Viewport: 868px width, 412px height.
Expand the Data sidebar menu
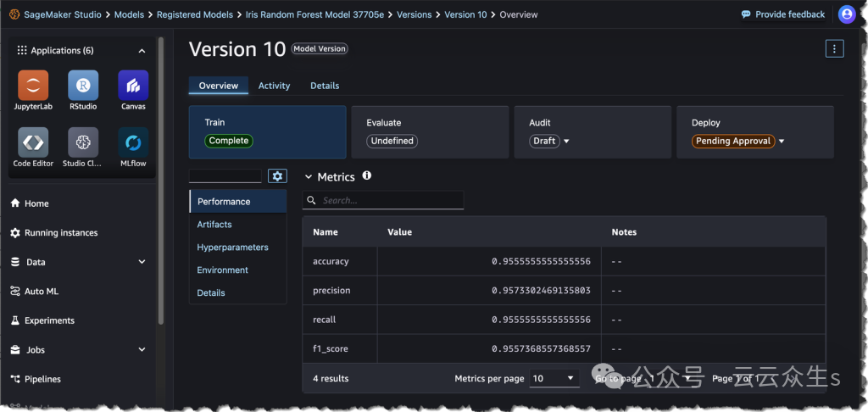click(x=142, y=262)
